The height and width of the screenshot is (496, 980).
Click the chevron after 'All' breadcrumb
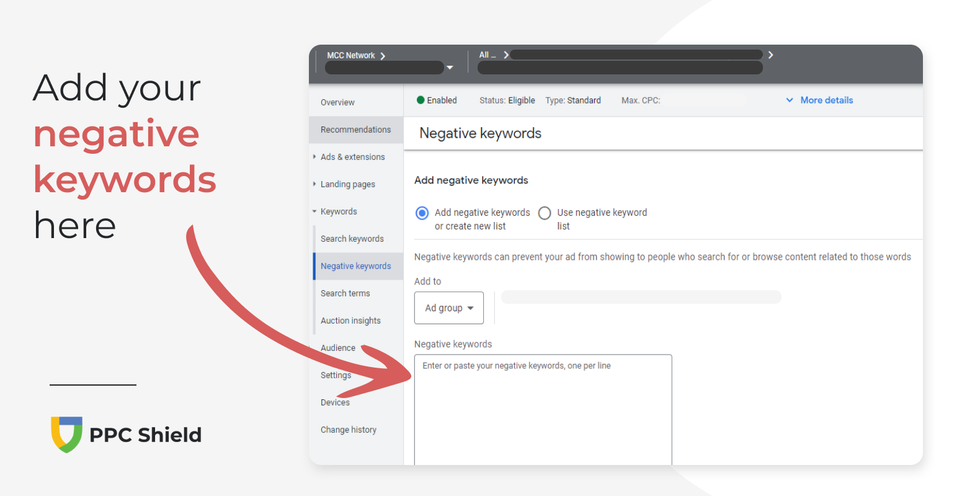[x=506, y=55]
